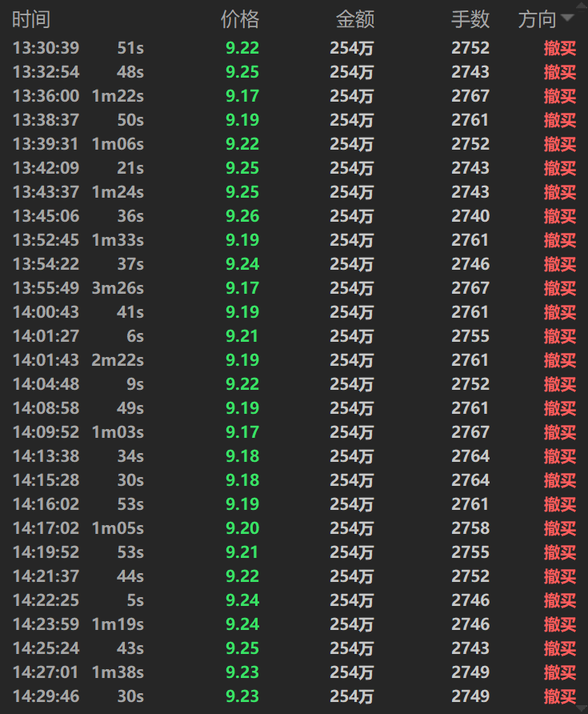
Task: Select the row timed 13:55:49
Action: (x=294, y=288)
